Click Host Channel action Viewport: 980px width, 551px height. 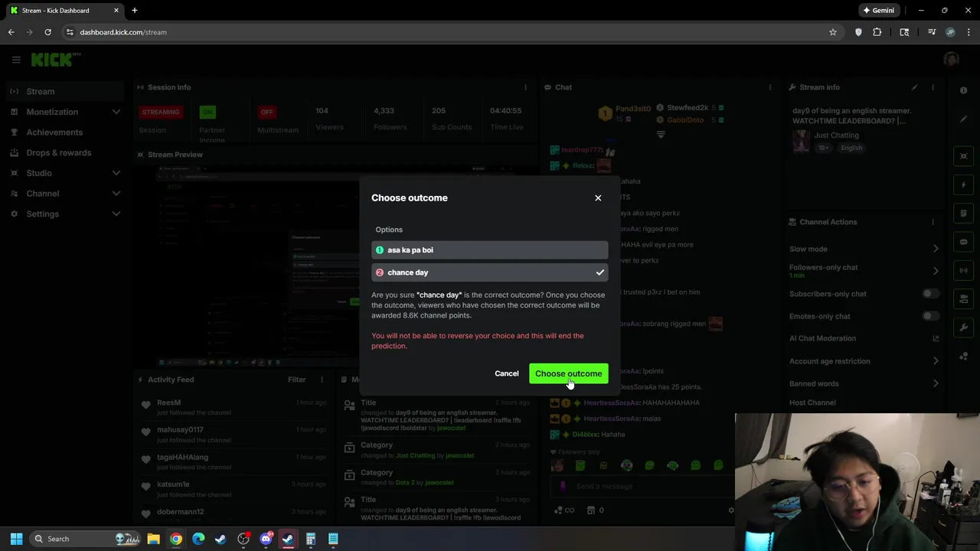pos(812,403)
